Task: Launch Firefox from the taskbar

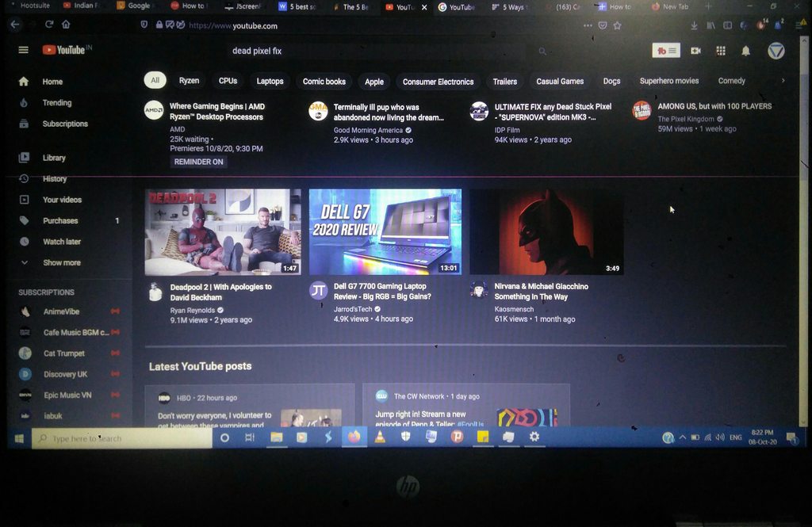Action: tap(354, 437)
